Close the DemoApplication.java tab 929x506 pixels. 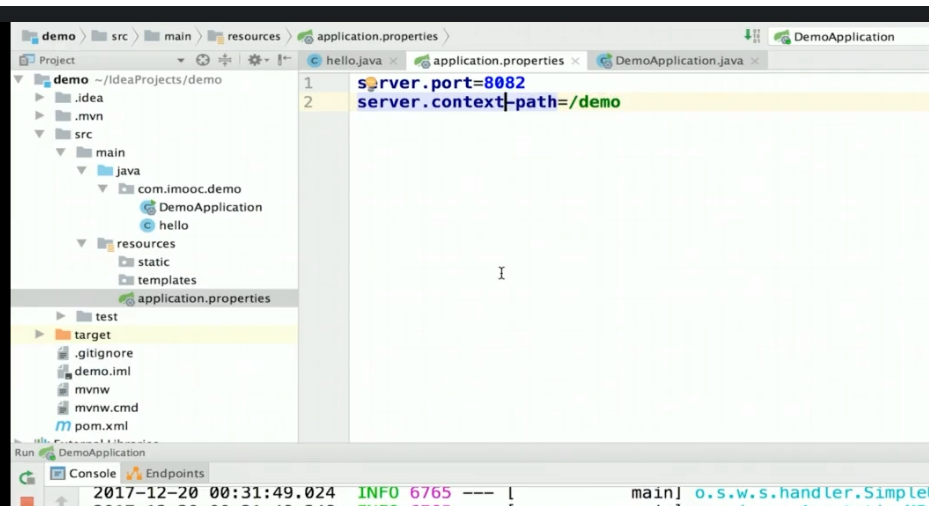755,61
